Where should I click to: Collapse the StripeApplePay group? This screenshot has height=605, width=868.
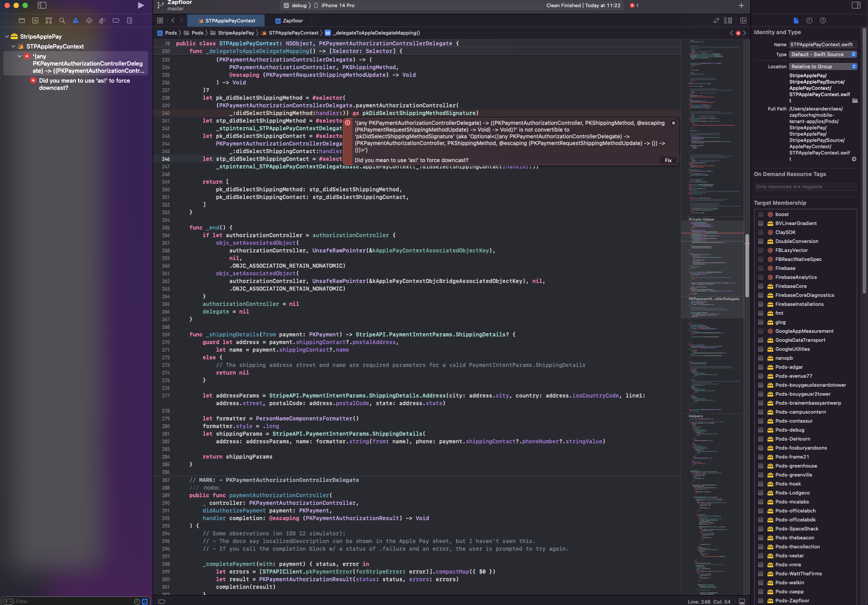click(7, 36)
